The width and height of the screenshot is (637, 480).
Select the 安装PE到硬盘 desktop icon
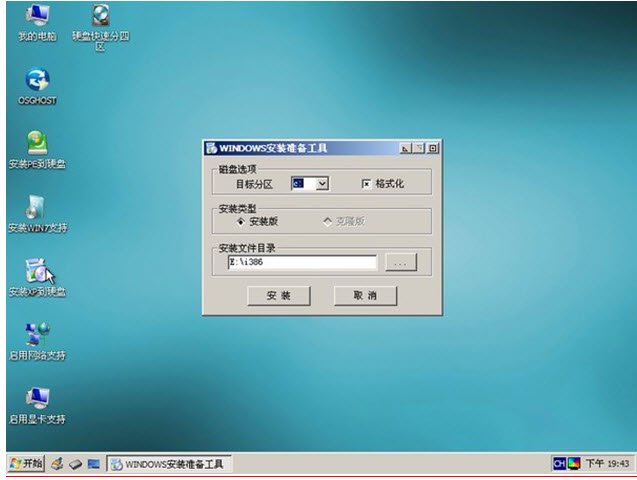pos(37,145)
